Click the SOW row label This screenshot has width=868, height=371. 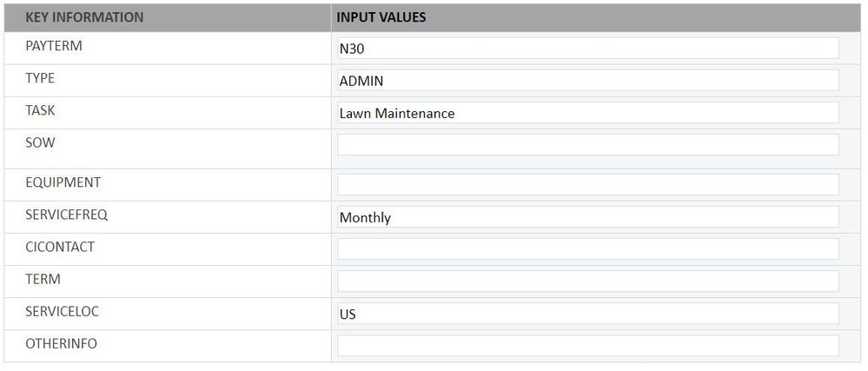[40, 142]
